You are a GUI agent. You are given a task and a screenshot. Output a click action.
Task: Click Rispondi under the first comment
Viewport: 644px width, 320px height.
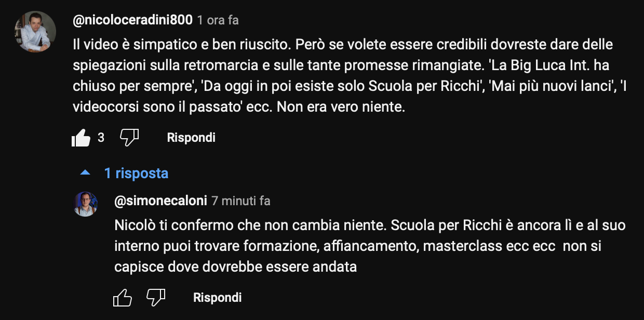(191, 138)
